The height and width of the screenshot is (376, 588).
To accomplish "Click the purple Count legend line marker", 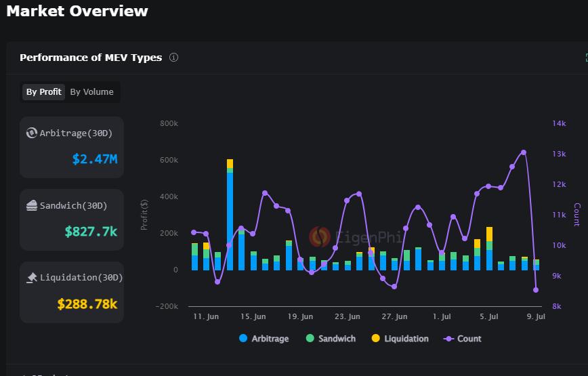I will (448, 339).
